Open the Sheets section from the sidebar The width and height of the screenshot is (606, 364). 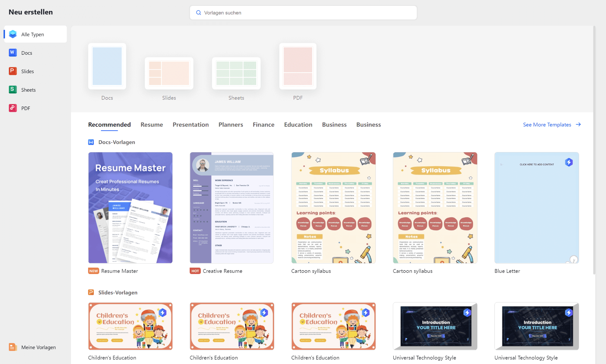(28, 90)
